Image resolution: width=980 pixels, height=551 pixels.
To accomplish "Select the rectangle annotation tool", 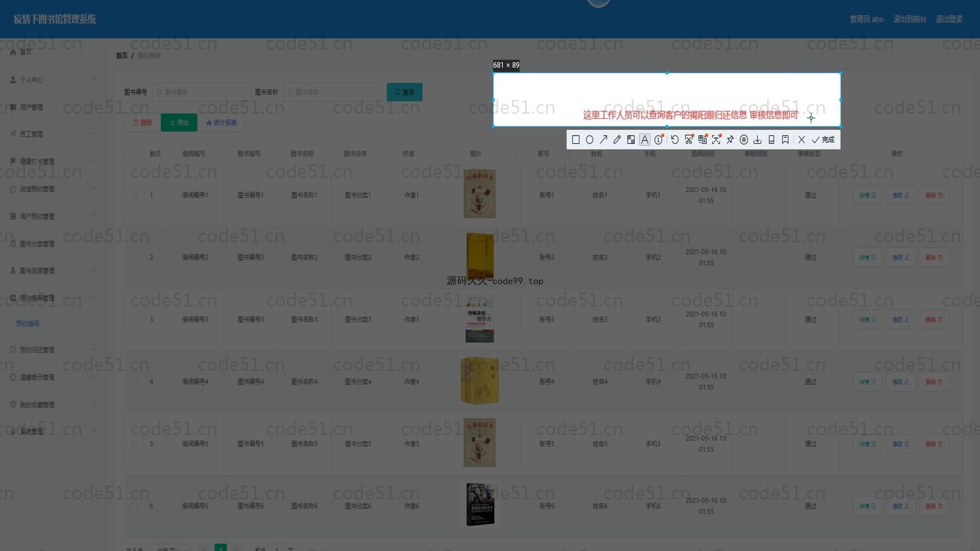I will (x=576, y=140).
